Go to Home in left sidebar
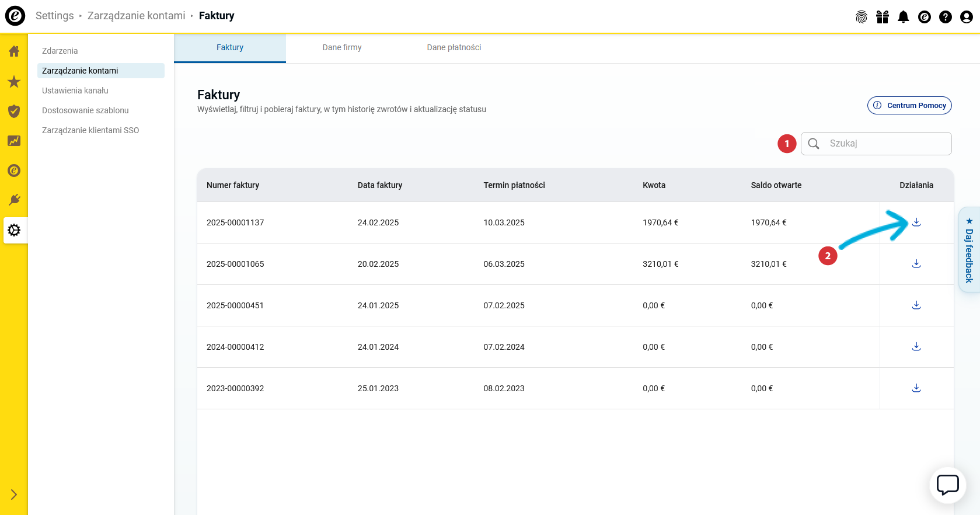 [x=14, y=51]
